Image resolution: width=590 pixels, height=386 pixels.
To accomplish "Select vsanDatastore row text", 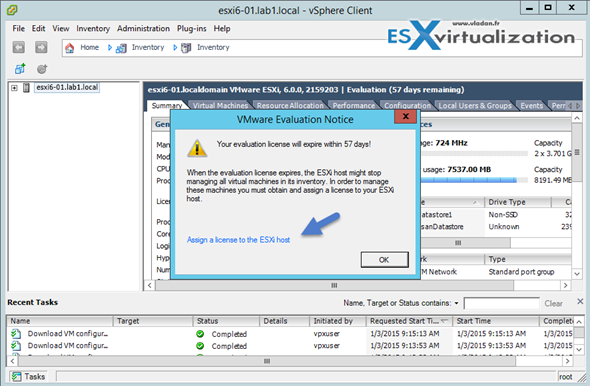I will (442, 227).
